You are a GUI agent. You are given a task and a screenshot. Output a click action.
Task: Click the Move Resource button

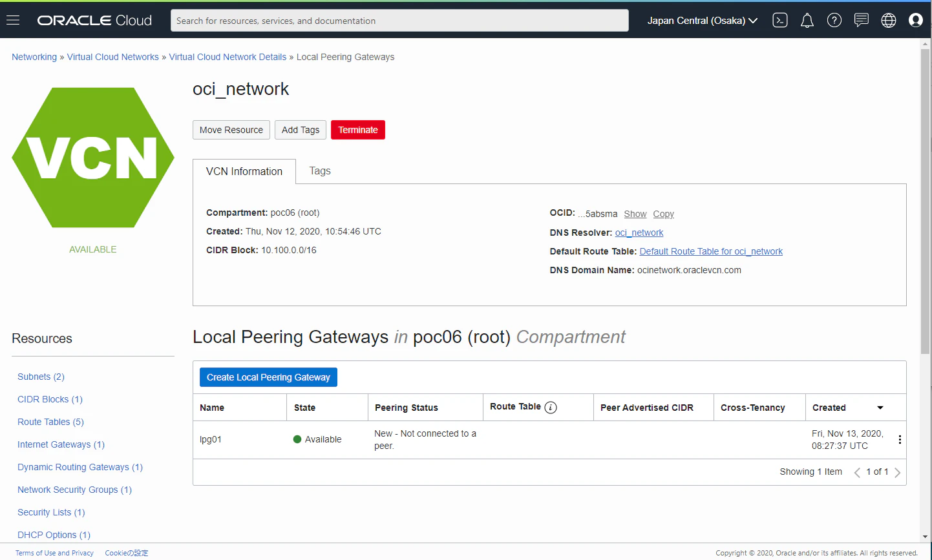231,130
